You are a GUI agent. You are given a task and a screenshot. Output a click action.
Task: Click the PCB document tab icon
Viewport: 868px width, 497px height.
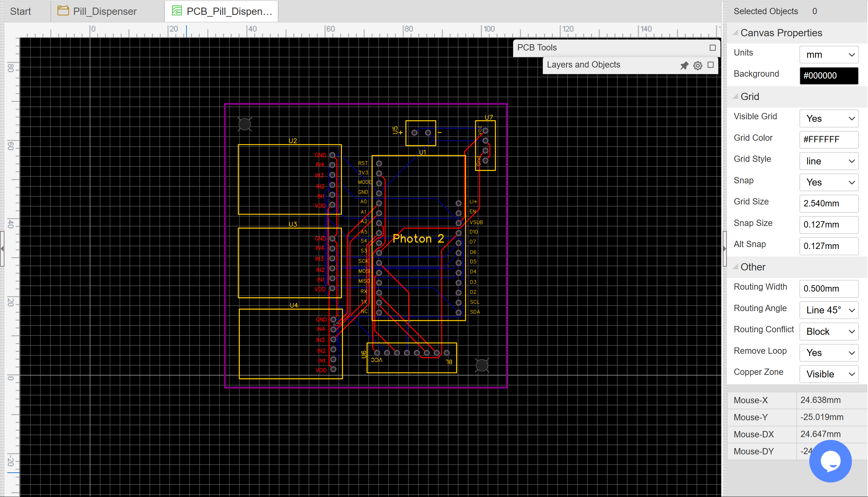[x=177, y=11]
